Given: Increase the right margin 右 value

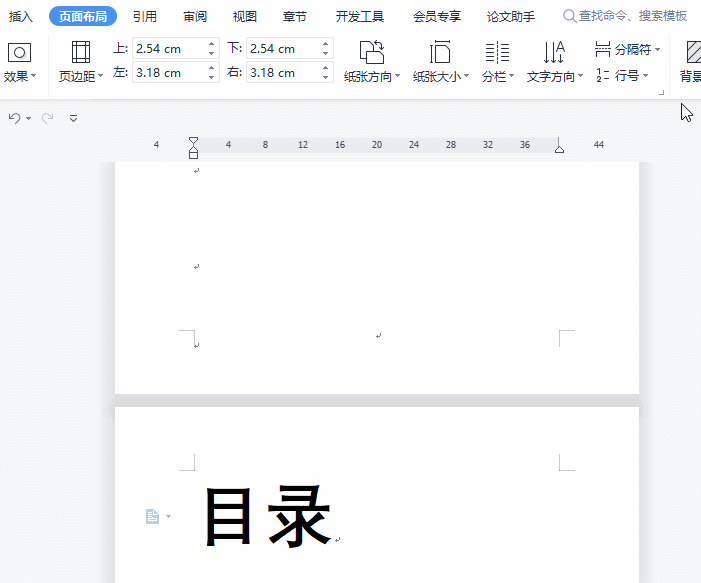Looking at the screenshot, I should pos(325,68).
